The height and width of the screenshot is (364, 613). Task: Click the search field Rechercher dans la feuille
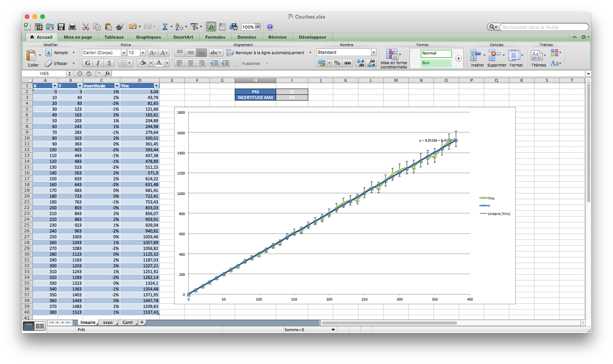click(x=543, y=27)
